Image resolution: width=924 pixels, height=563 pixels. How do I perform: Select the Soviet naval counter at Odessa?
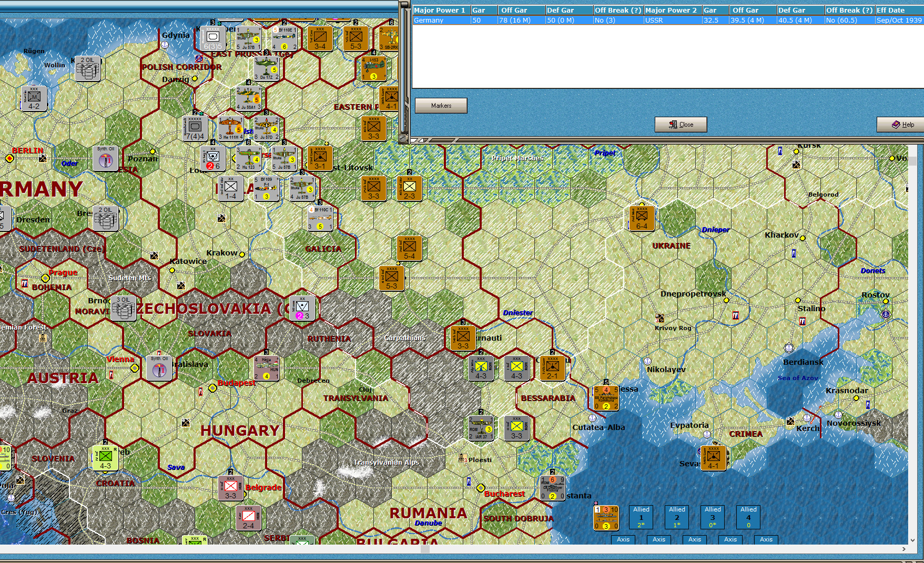(606, 398)
